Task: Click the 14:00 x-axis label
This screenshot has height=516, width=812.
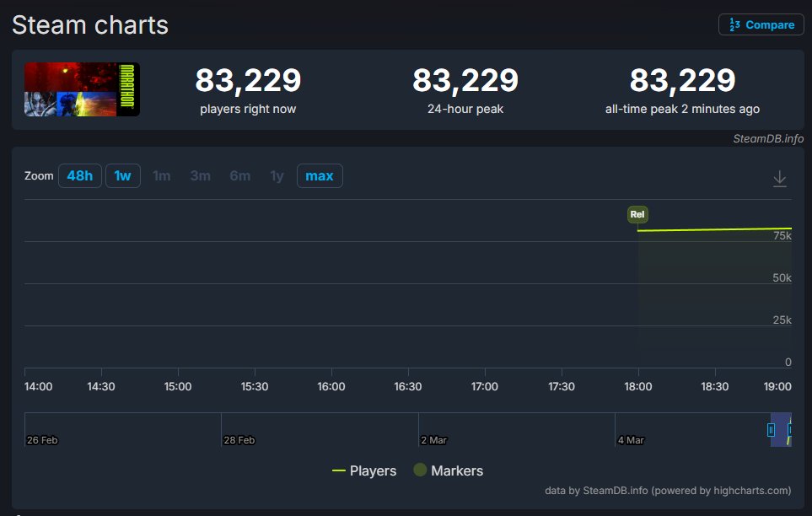Action: (38, 386)
